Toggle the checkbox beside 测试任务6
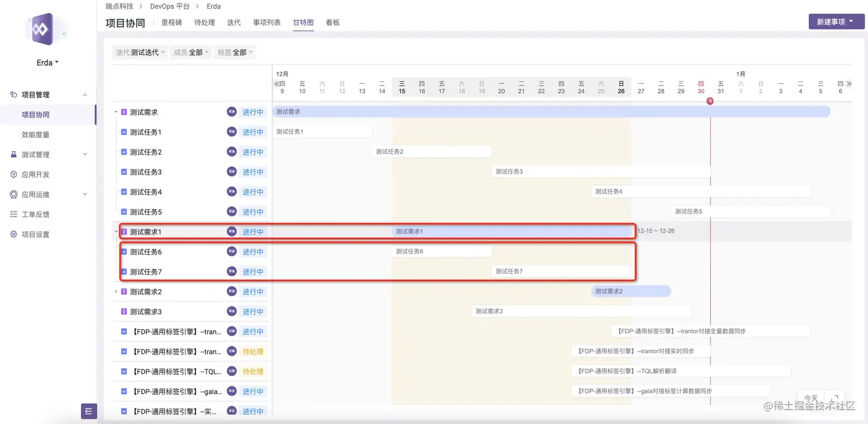This screenshot has width=868, height=424. click(x=123, y=251)
